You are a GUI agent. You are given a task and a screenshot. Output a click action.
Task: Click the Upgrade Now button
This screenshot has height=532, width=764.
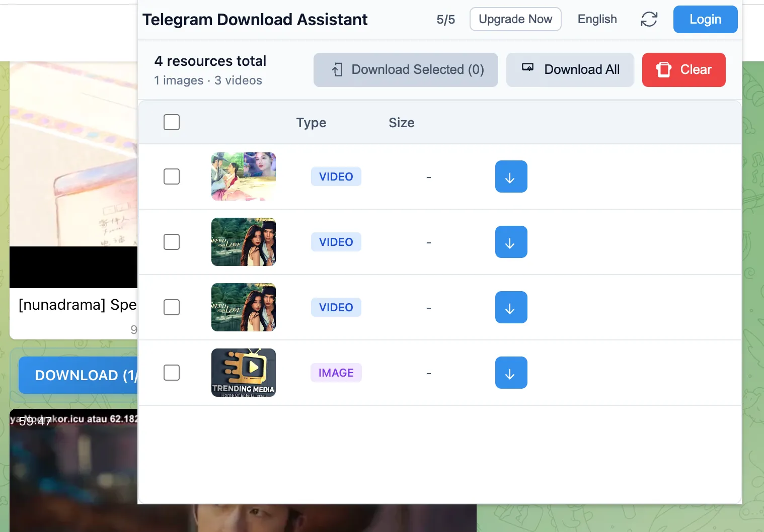515,20
